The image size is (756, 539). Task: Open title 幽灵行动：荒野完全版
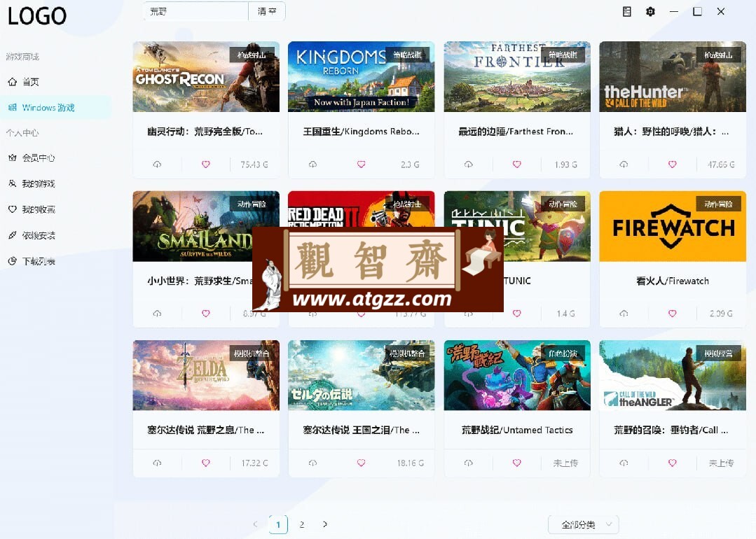pos(205,132)
